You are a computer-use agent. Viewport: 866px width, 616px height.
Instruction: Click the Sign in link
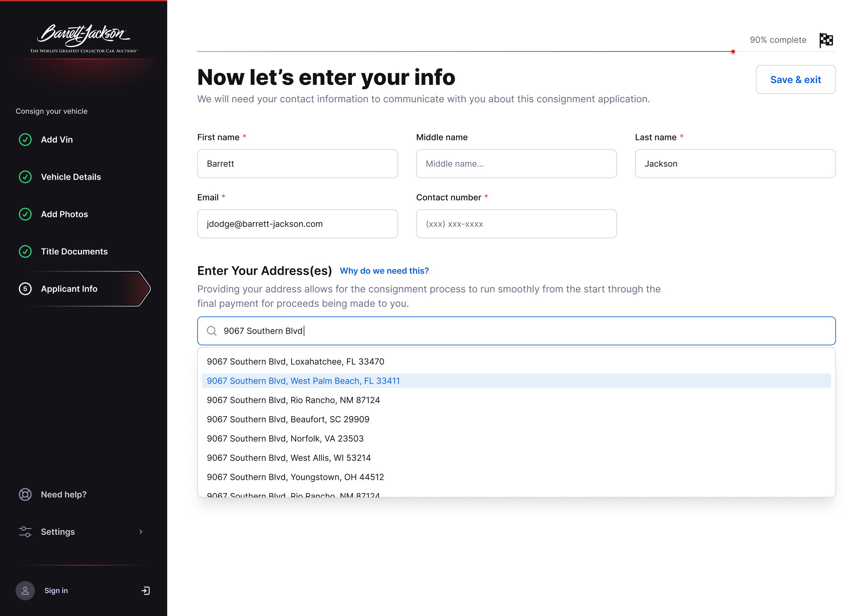[x=56, y=591]
